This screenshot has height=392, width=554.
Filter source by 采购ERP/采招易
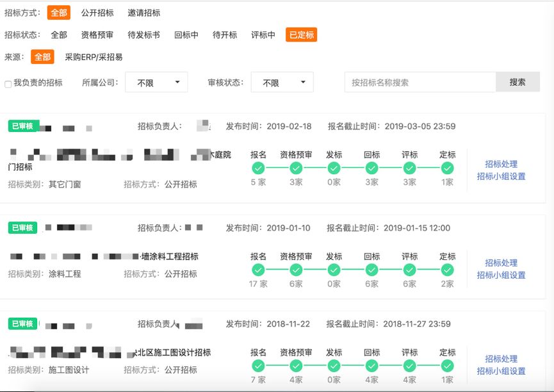pos(94,57)
